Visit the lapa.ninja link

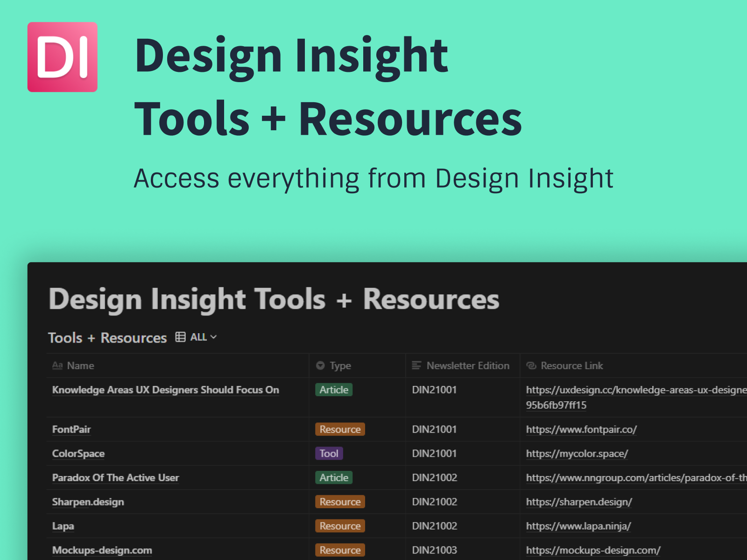tap(578, 526)
